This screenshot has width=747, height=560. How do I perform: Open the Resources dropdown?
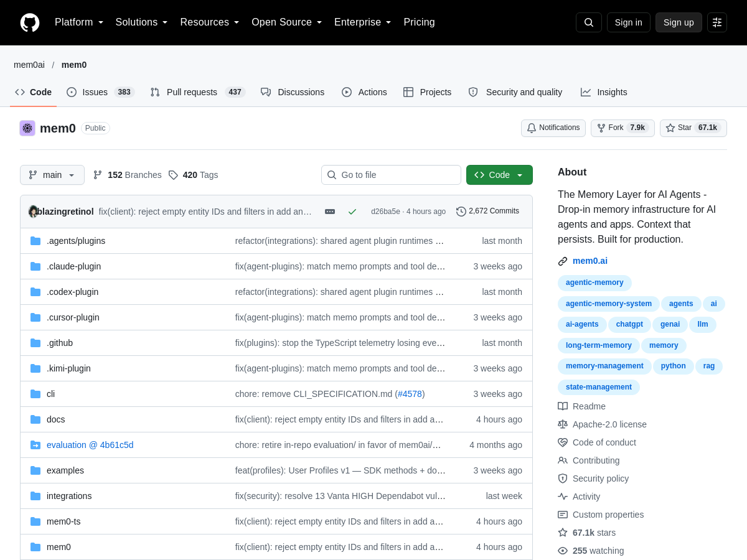[x=210, y=22]
